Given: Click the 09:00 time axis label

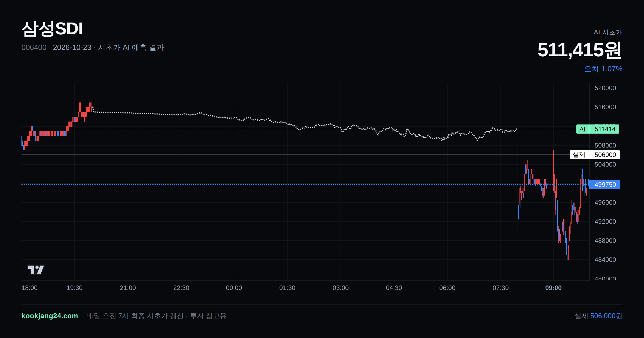Looking at the screenshot, I should [x=553, y=288].
